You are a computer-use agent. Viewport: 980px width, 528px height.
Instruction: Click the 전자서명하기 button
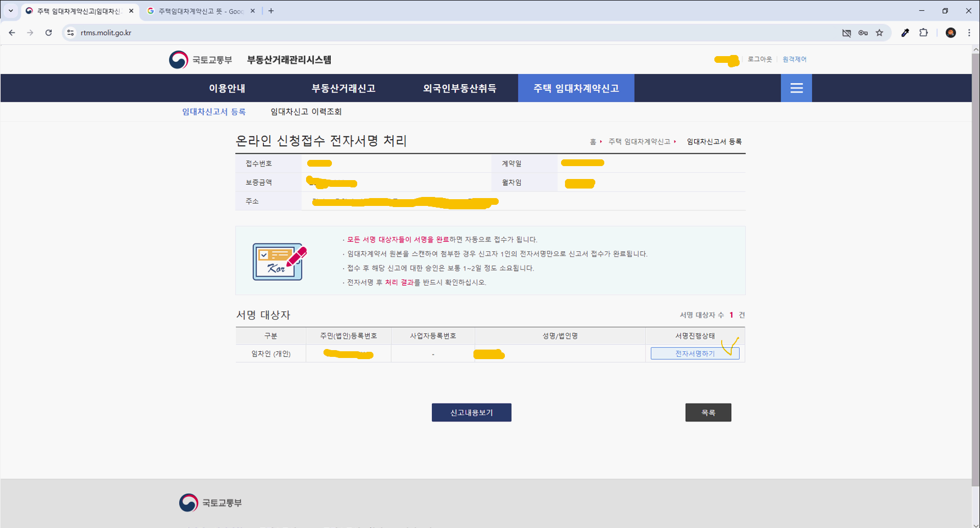[695, 353]
